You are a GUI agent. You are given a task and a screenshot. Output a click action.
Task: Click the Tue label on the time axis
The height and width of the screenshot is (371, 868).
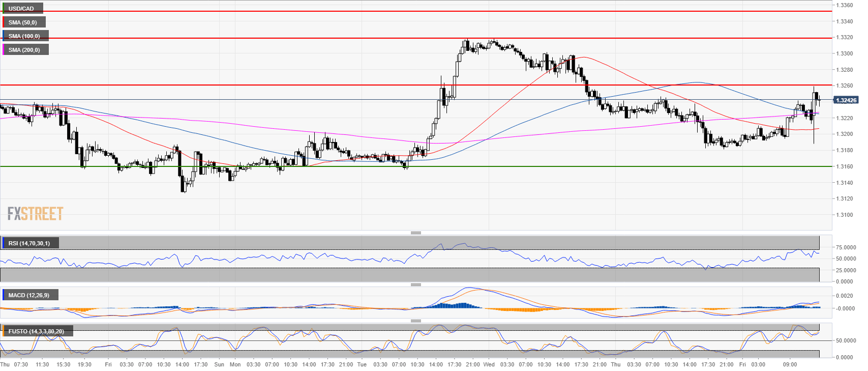click(x=362, y=364)
